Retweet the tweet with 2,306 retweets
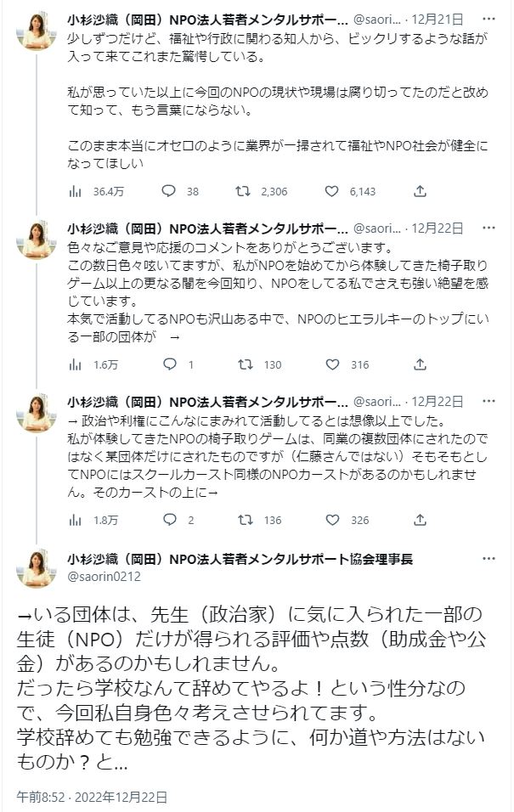Screen dimensions: 514x812 coord(243,191)
